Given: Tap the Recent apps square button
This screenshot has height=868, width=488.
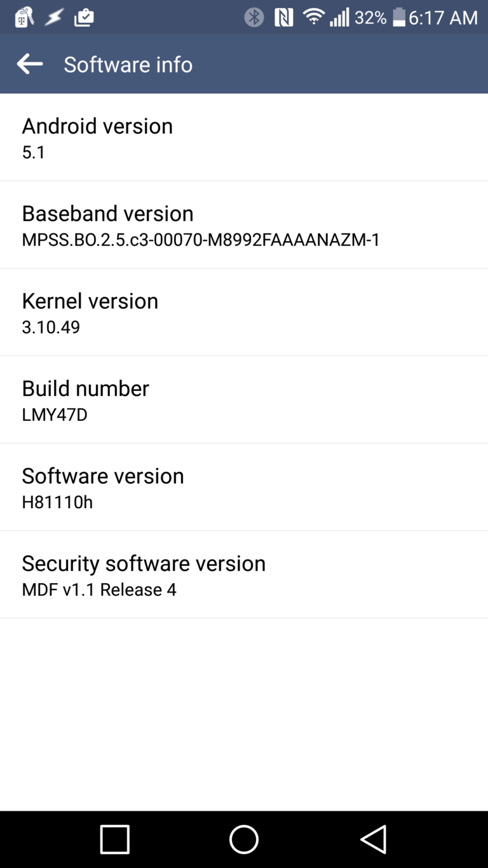Looking at the screenshot, I should (x=115, y=839).
